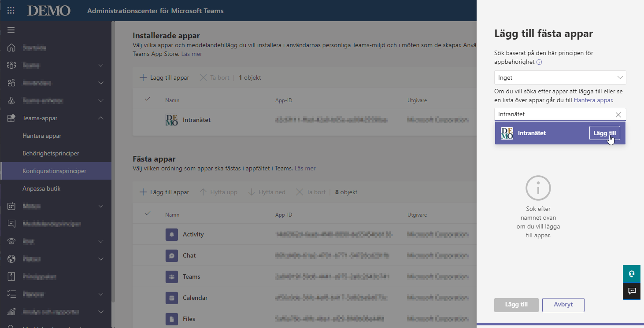This screenshot has height=328, width=644.
Task: Click the home icon in the sidebar
Action: tap(12, 48)
